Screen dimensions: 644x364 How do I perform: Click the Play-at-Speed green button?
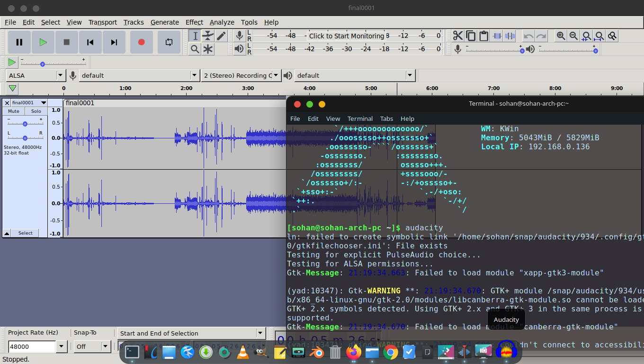pos(12,62)
